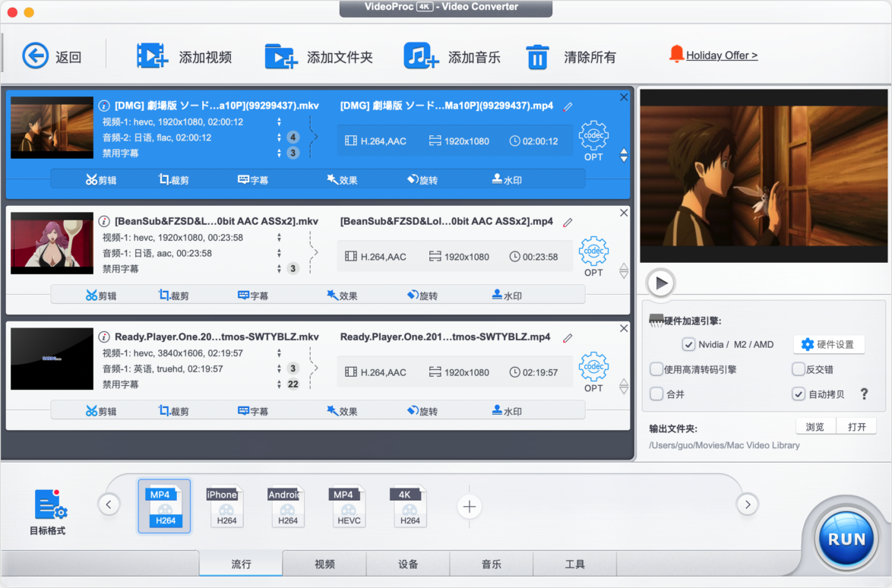Select MP4 H264 format preset

pos(164,505)
